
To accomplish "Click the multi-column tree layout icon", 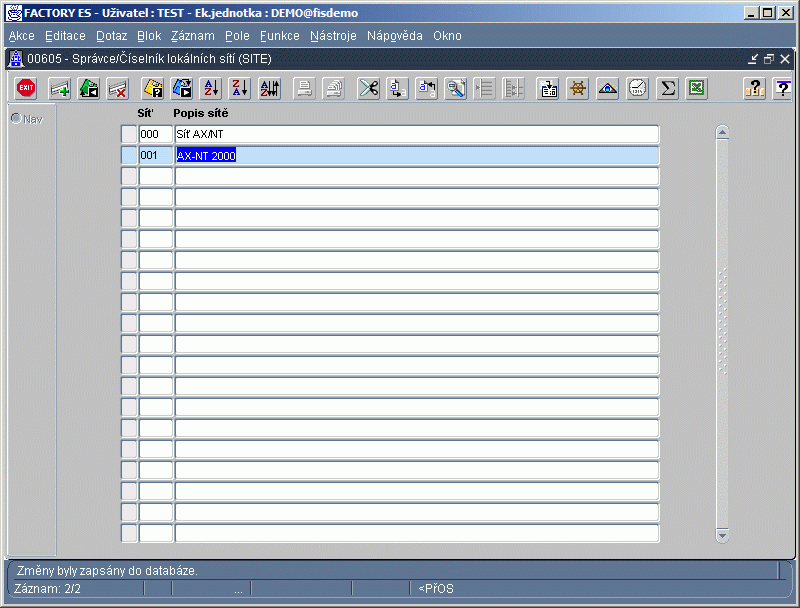I will click(514, 89).
